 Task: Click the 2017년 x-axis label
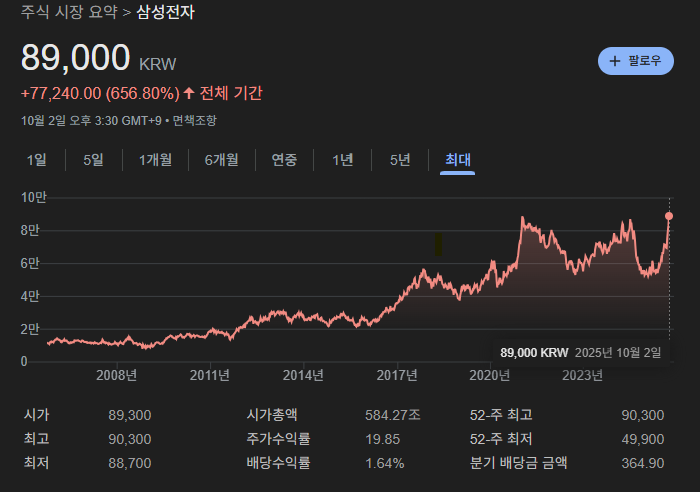point(397,375)
